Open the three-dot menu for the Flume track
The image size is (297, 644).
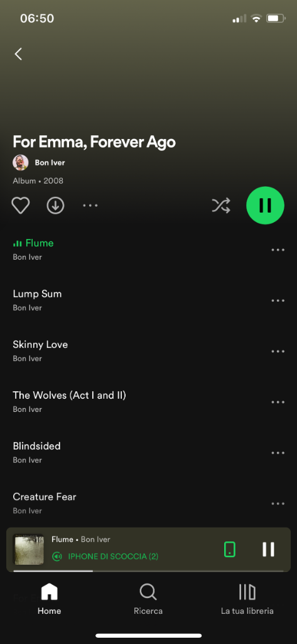(x=278, y=250)
